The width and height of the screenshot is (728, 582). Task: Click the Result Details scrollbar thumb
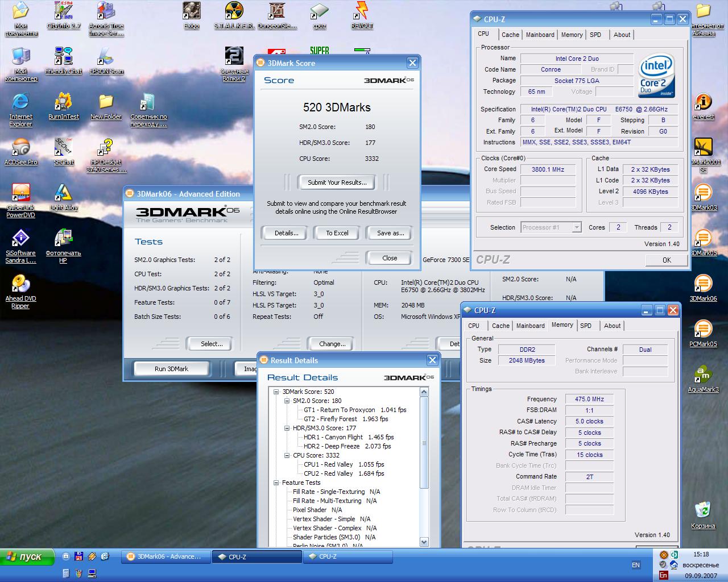click(424, 443)
